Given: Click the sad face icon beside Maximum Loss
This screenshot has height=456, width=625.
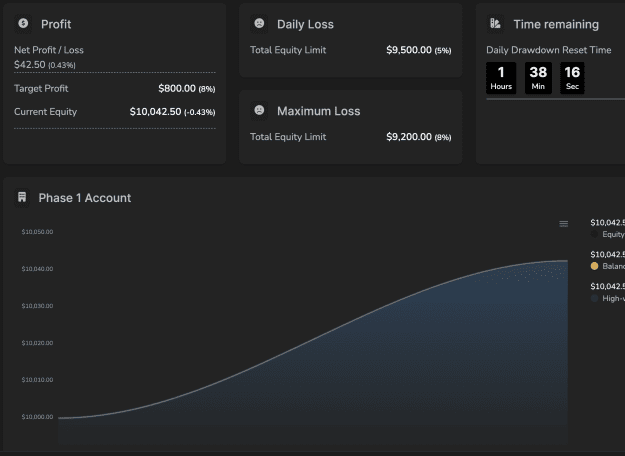Looking at the screenshot, I should (259, 110).
